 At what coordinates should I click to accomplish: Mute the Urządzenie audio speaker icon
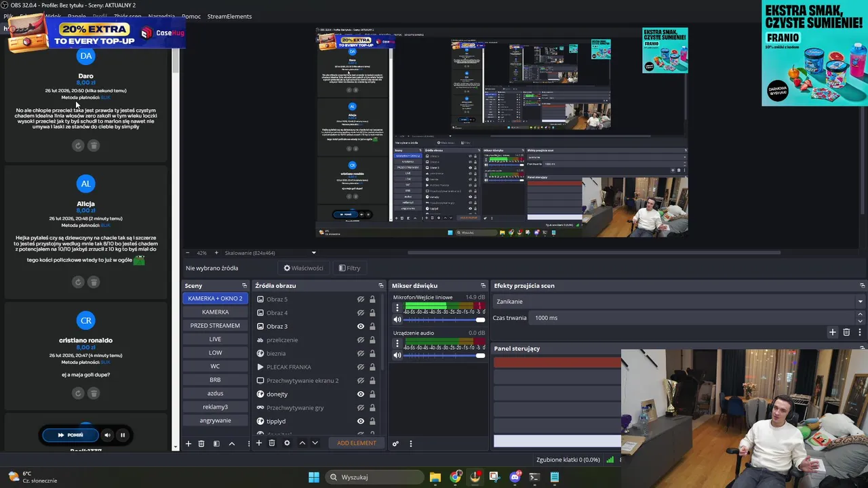pyautogui.click(x=397, y=355)
